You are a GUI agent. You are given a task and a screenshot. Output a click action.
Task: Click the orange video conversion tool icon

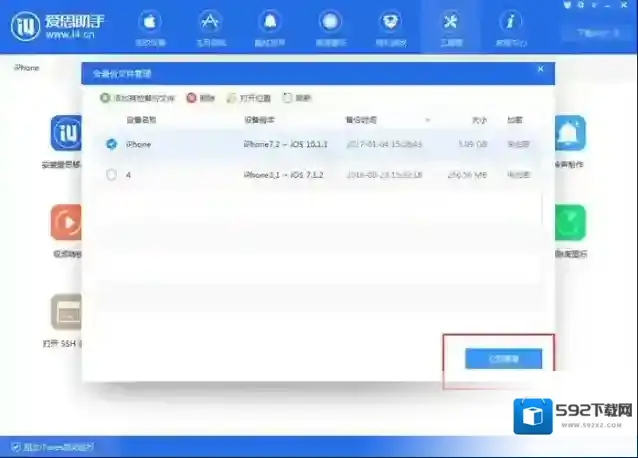tap(66, 222)
